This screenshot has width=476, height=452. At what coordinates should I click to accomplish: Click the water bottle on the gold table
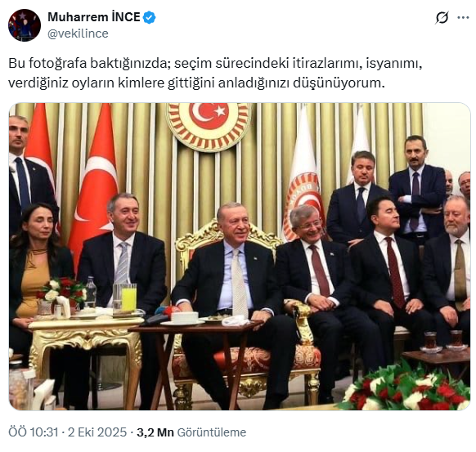90,292
